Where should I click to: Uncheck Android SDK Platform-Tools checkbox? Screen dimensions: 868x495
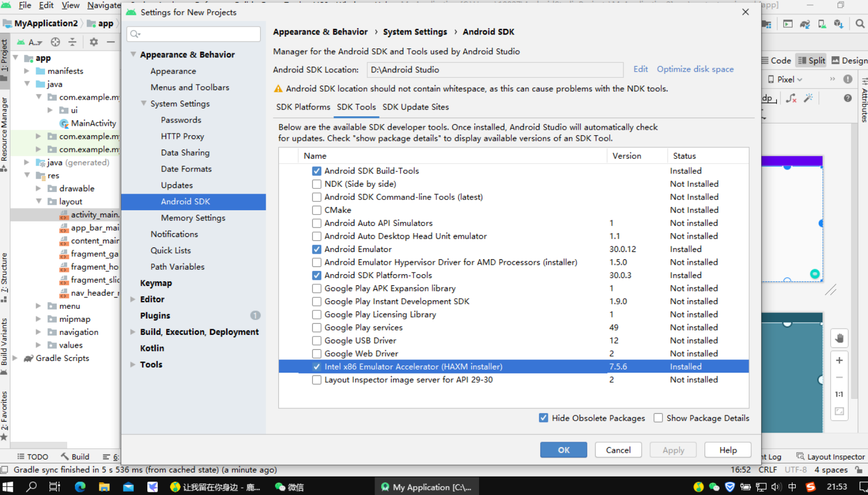click(317, 275)
